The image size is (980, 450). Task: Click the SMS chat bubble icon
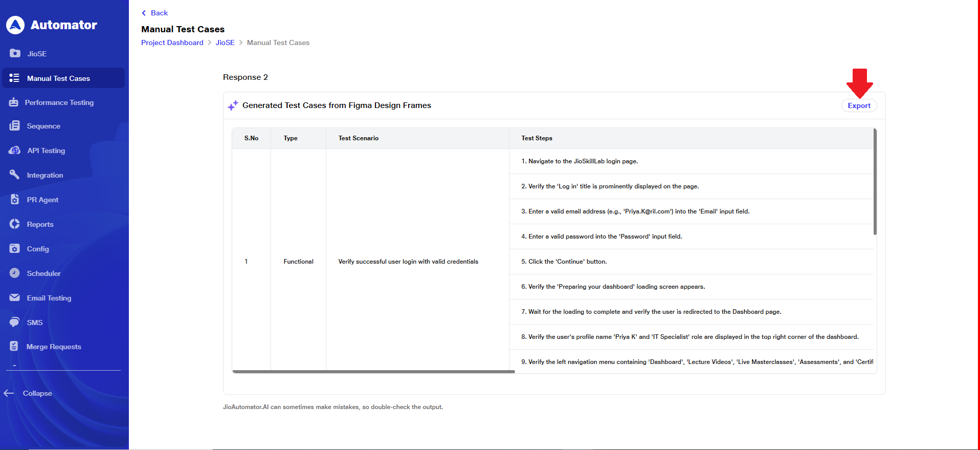[x=14, y=323]
